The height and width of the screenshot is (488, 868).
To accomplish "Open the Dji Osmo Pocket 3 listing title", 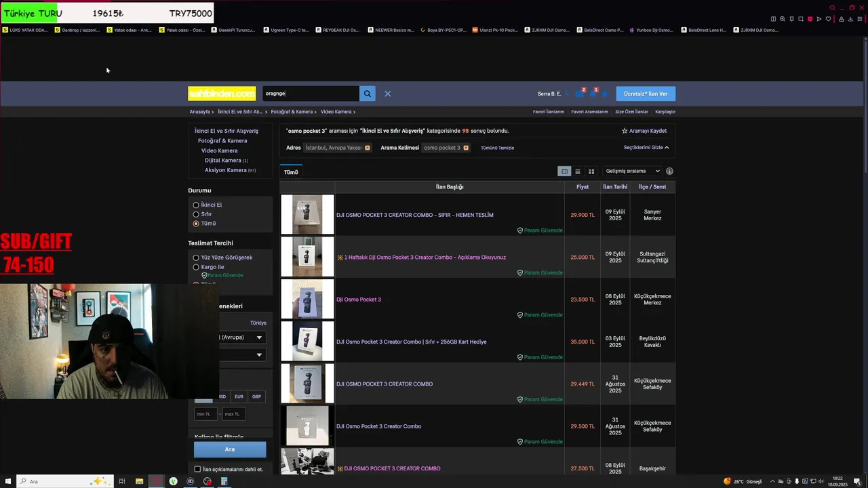I will [x=359, y=300].
